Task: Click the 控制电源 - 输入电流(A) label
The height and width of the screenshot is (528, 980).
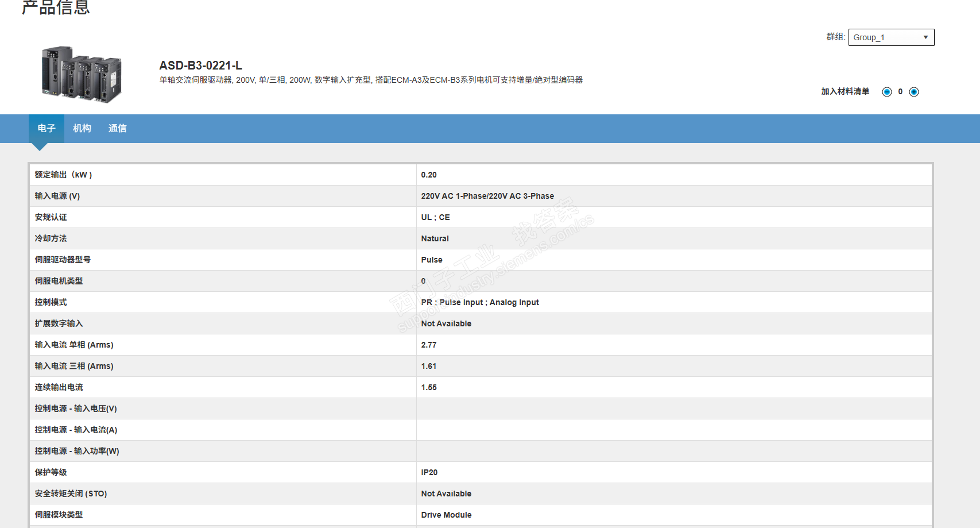Action: coord(76,430)
